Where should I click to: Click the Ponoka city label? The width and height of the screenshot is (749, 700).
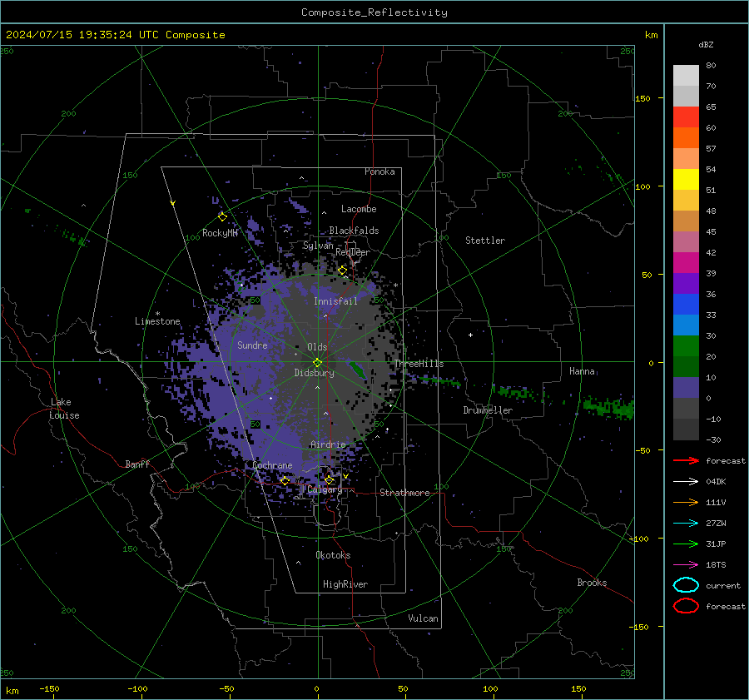pyautogui.click(x=379, y=171)
